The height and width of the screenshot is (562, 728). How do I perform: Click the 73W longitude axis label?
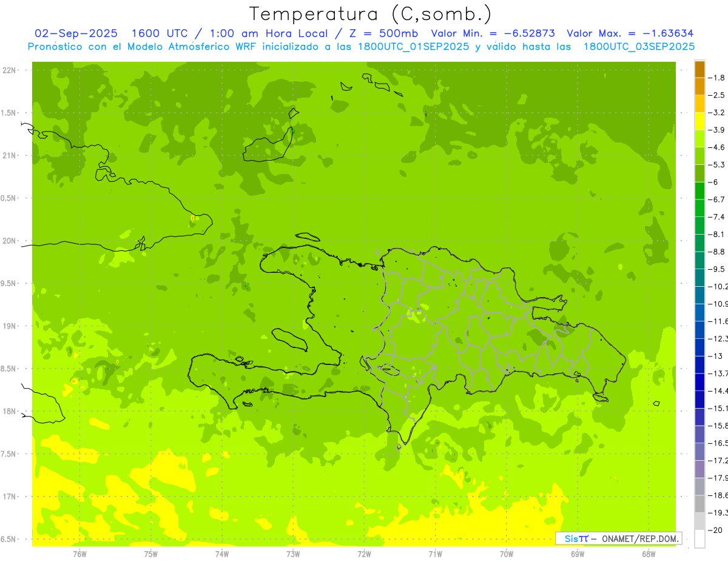coord(293,554)
